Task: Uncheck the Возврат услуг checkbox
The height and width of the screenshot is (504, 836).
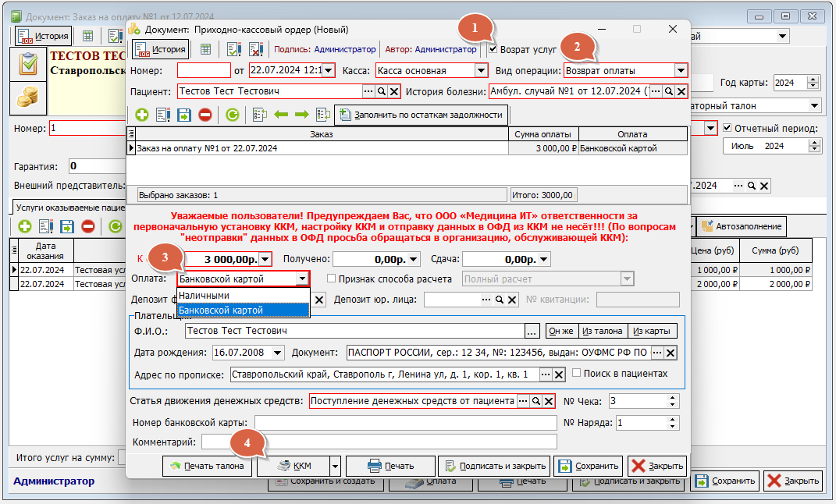Action: pos(493,49)
